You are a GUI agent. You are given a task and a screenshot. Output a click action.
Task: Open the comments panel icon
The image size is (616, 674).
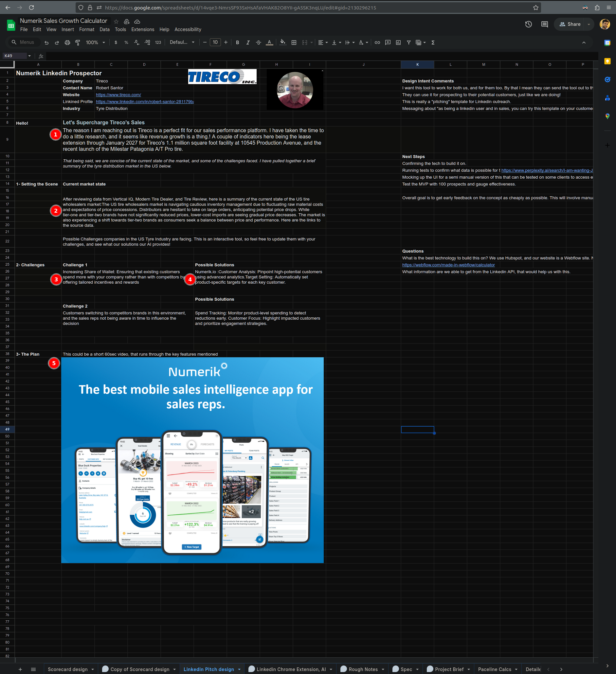click(x=544, y=24)
